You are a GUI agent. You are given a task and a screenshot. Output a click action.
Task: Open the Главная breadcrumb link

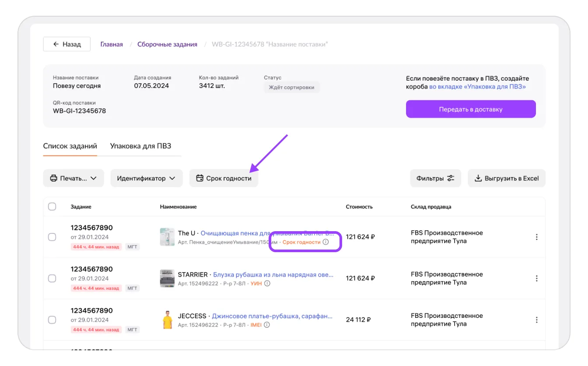click(112, 44)
